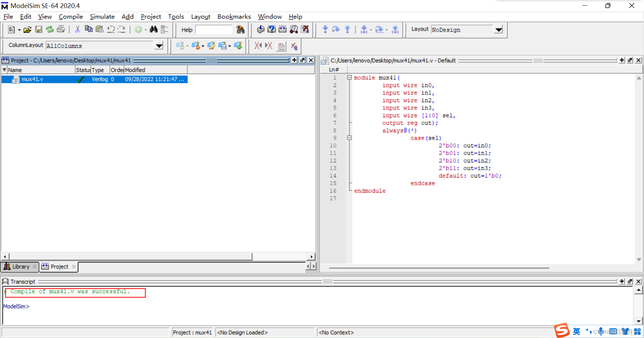The width and height of the screenshot is (644, 338).
Task: Open the dropdown next to the green circle icon
Action: coord(146,30)
